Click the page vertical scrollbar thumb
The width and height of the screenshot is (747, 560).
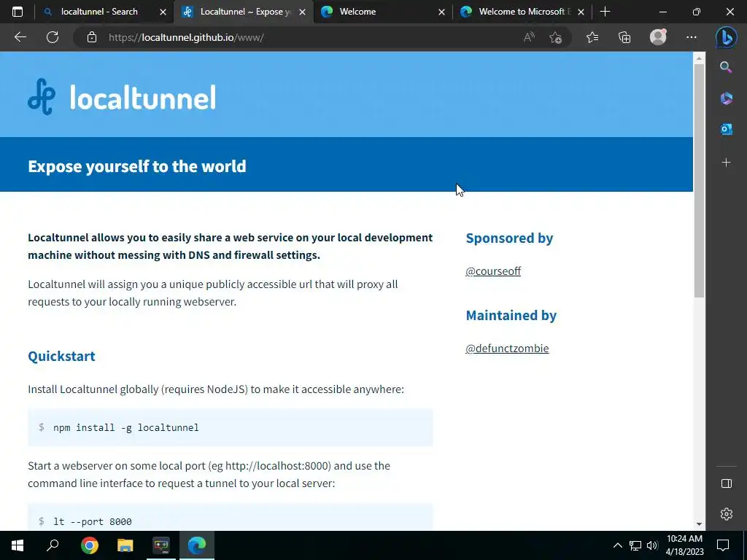[699, 181]
